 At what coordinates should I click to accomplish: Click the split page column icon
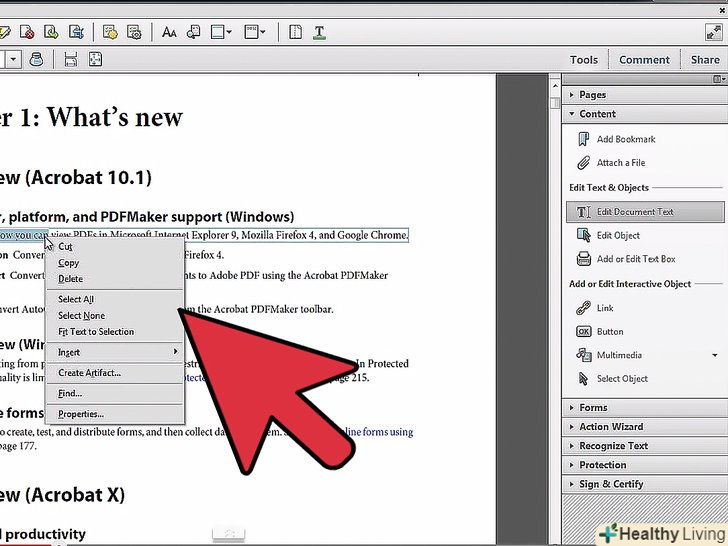point(295,32)
